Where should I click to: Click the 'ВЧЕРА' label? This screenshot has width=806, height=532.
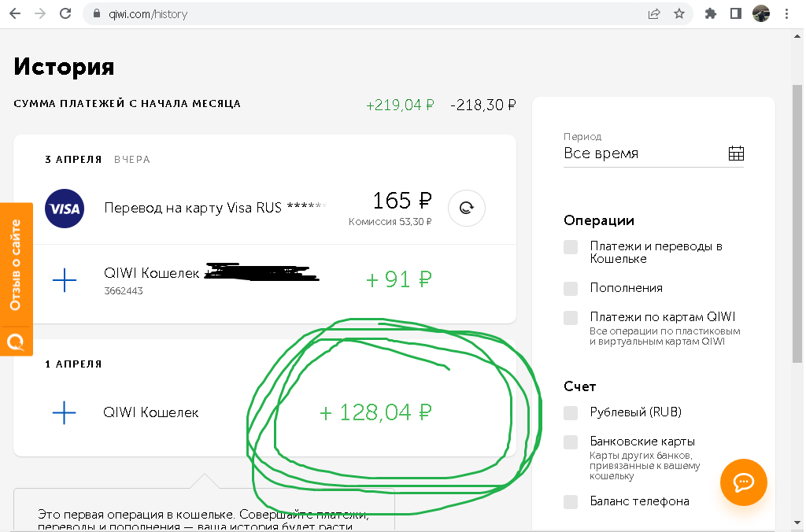pos(132,160)
